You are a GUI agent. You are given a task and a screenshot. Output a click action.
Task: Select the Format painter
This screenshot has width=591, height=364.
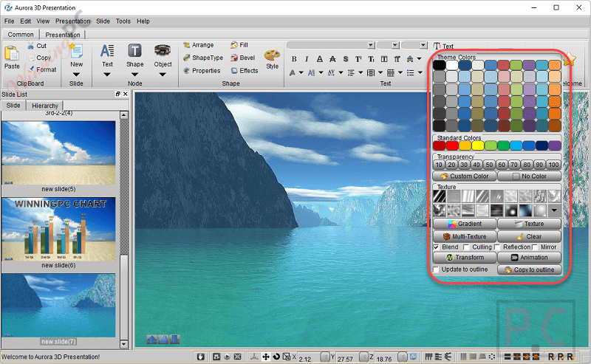(x=42, y=69)
